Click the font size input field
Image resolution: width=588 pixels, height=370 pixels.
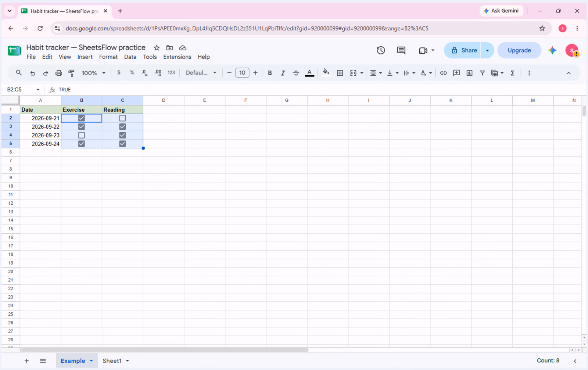tap(242, 73)
